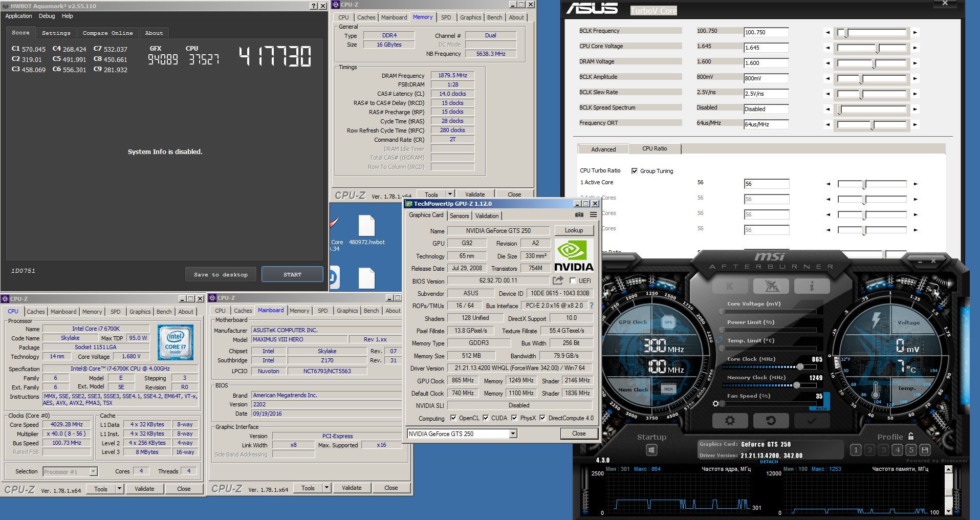Toggle the Afterburner Startup Windows icon

point(651,450)
